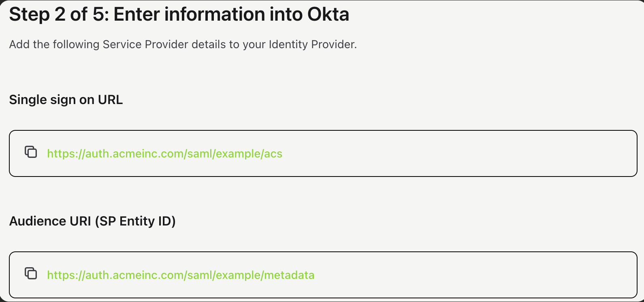Click the Step 2 of 5 heading

click(179, 15)
